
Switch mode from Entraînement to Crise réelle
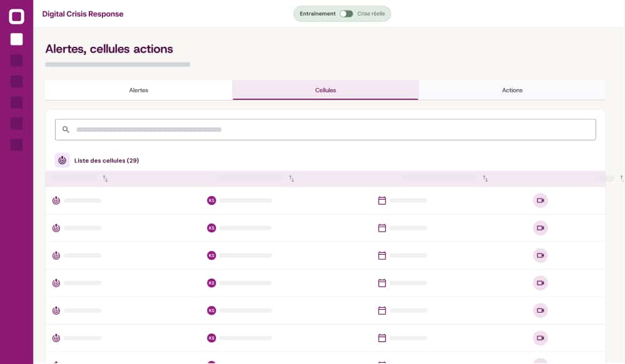[x=347, y=13]
